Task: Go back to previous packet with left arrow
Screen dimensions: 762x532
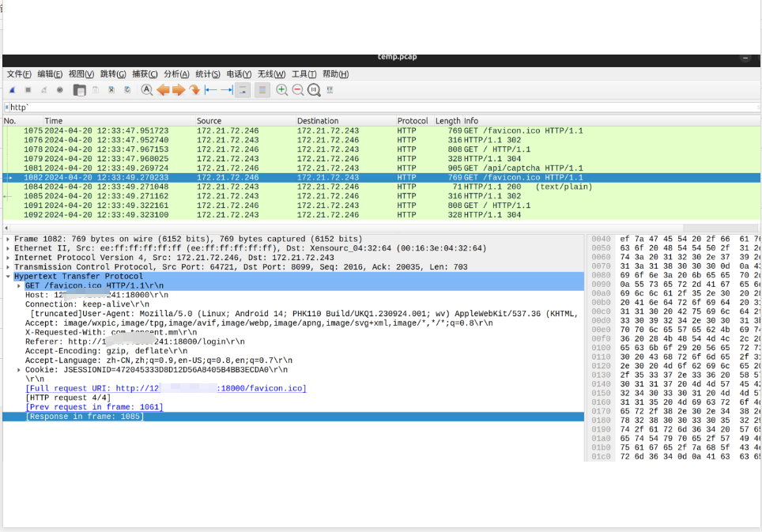Action: [x=164, y=90]
